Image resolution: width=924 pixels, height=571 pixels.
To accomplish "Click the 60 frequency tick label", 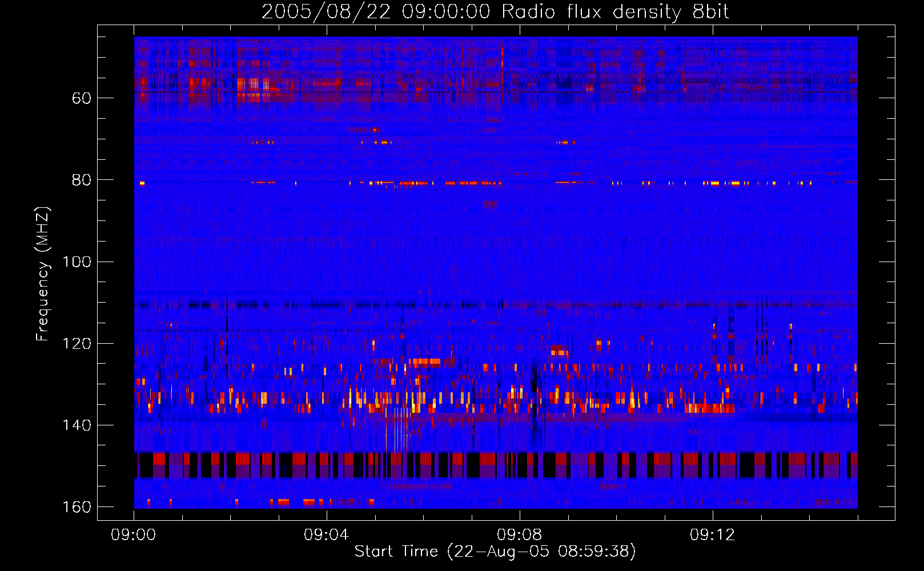I will click(x=82, y=98).
